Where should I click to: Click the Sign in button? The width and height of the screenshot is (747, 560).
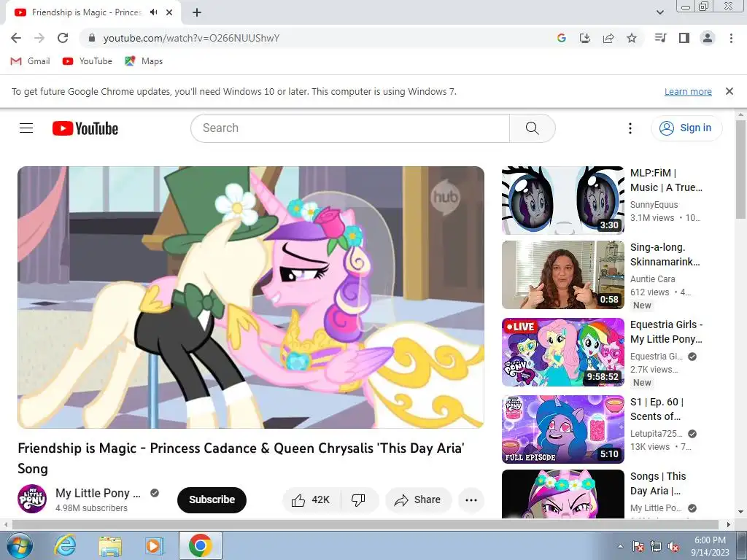[686, 128]
